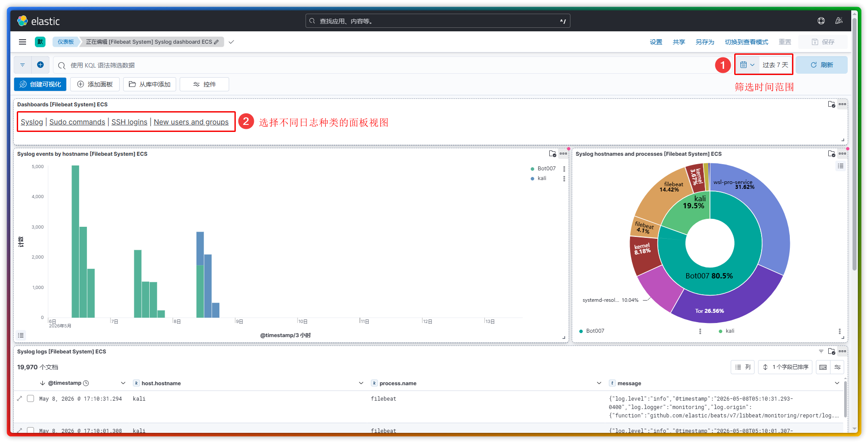Open options for Syslog hostnames pie panel
868x443 pixels.
842,154
